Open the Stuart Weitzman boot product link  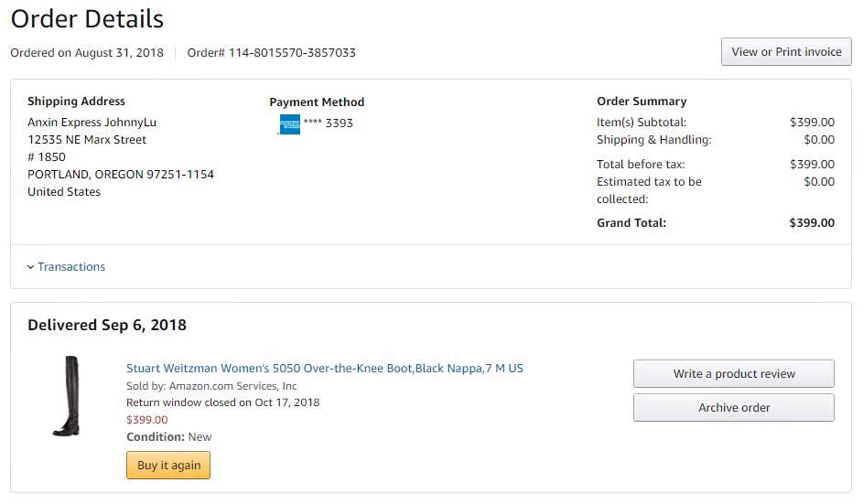pos(324,369)
